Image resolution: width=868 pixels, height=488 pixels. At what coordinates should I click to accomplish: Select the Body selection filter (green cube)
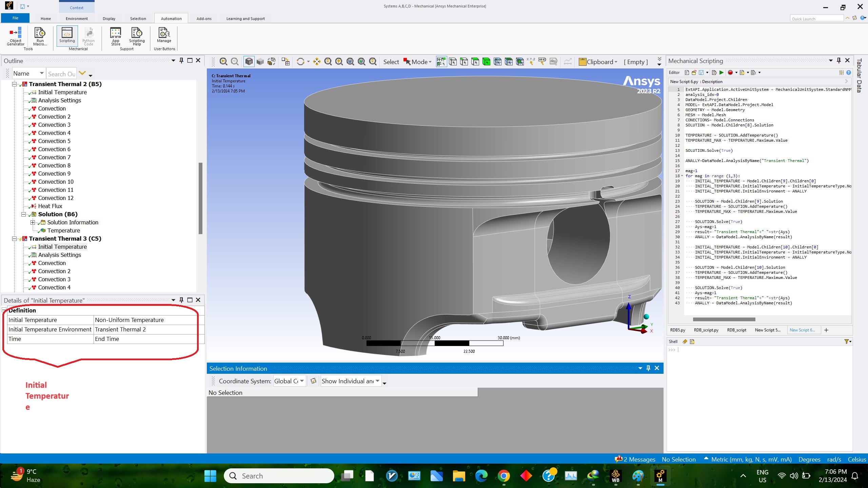(x=486, y=61)
